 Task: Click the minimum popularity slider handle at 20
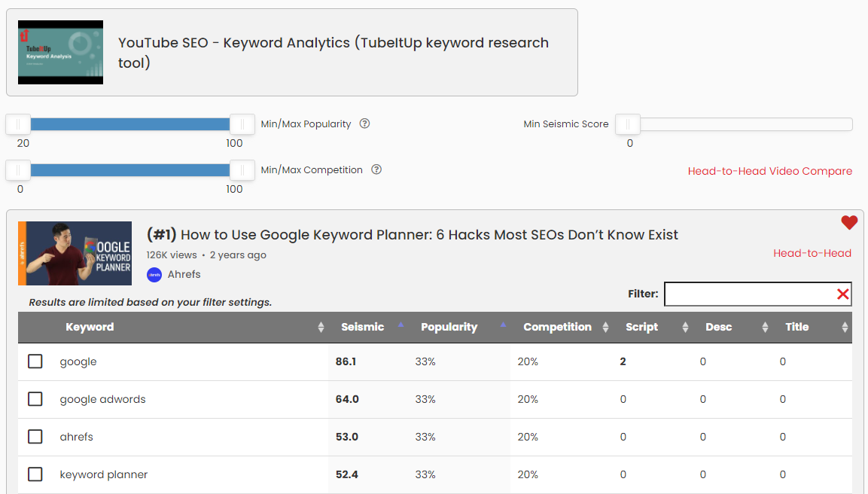[18, 124]
